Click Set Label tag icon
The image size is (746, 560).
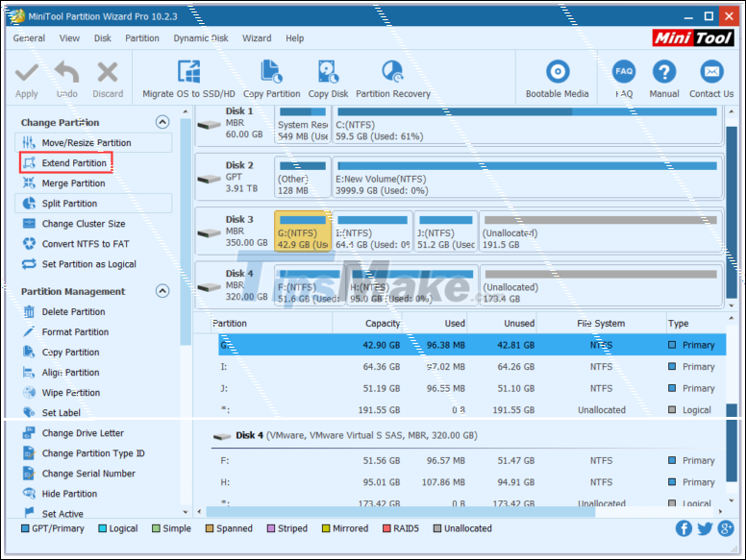29,413
